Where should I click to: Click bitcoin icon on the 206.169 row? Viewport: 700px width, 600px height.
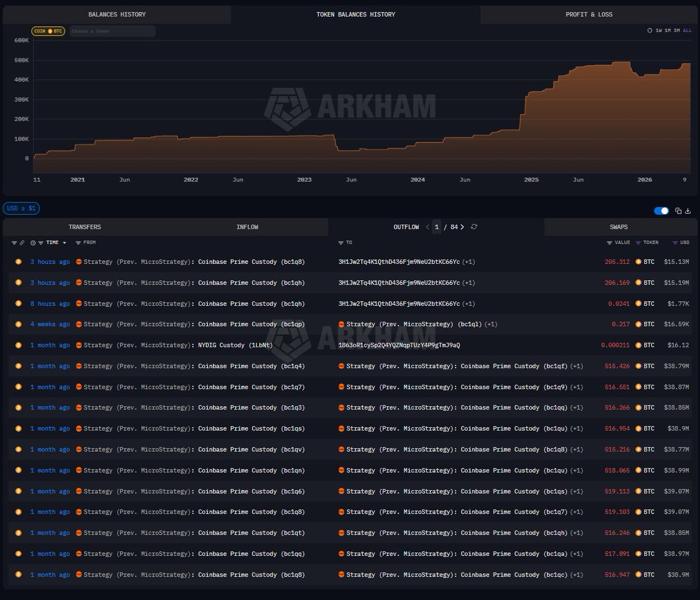point(18,283)
